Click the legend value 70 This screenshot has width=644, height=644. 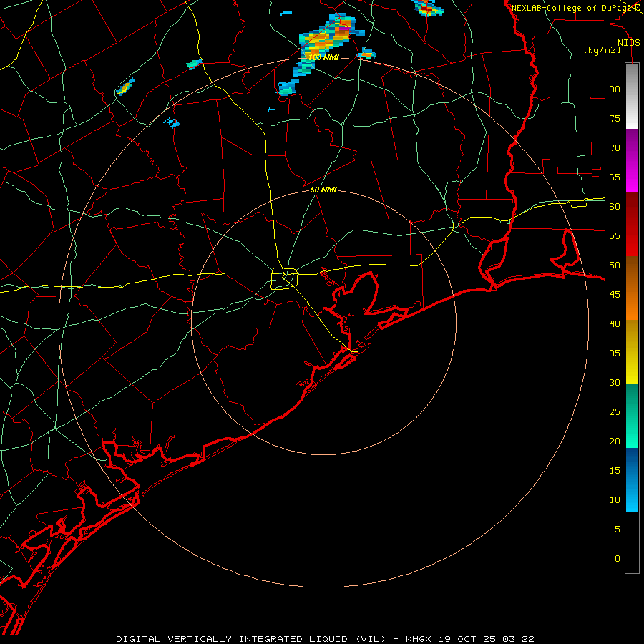coord(615,148)
